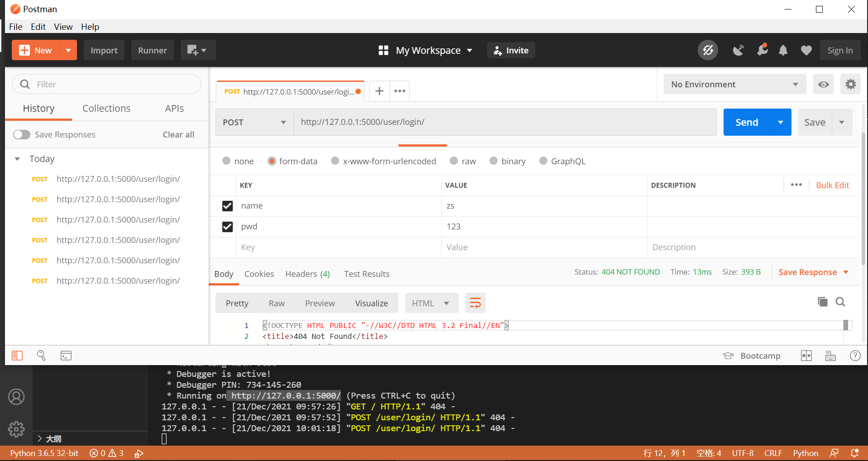Click the Invite button
Image resolution: width=868 pixels, height=461 pixels.
click(511, 50)
